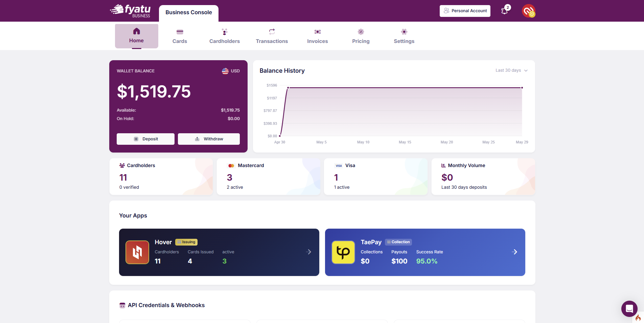Click the Your Apps heading
The width and height of the screenshot is (644, 323).
[133, 216]
